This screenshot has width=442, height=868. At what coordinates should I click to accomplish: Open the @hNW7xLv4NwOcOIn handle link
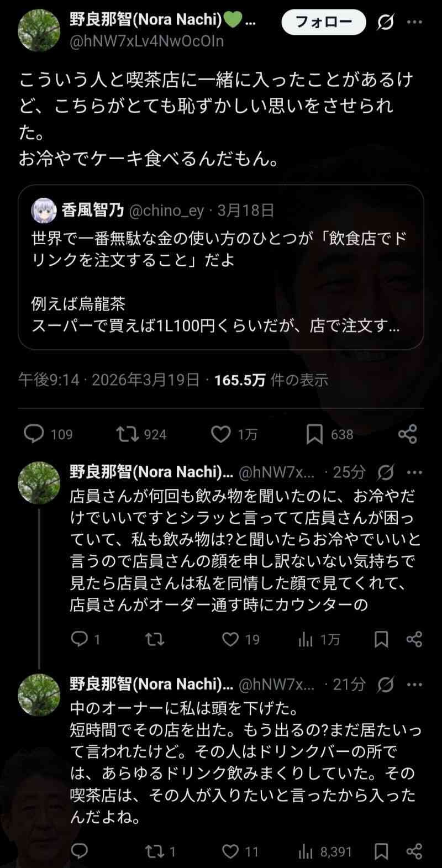click(x=146, y=41)
